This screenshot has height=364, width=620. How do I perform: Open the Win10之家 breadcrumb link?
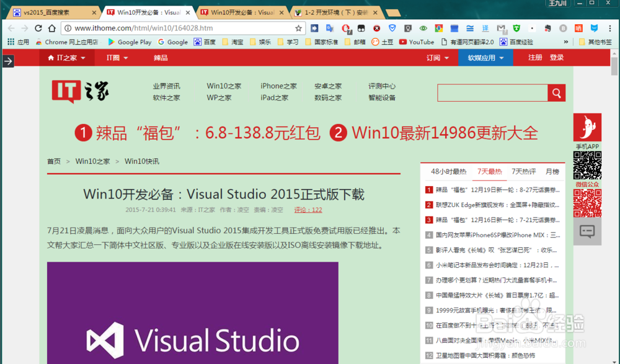[x=92, y=161]
